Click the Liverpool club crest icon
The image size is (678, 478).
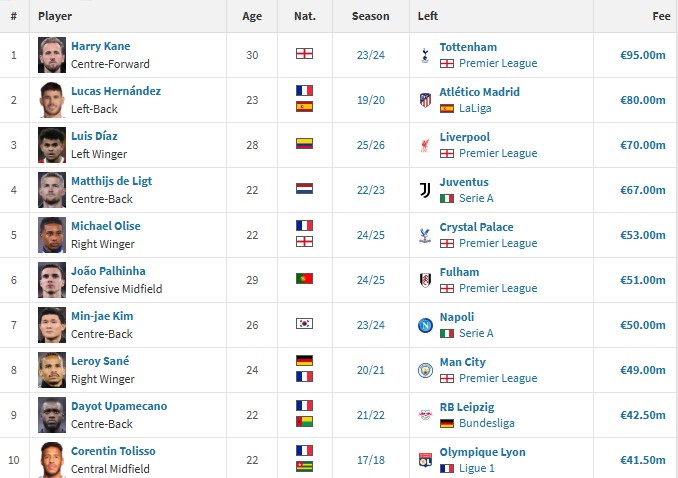pos(425,145)
